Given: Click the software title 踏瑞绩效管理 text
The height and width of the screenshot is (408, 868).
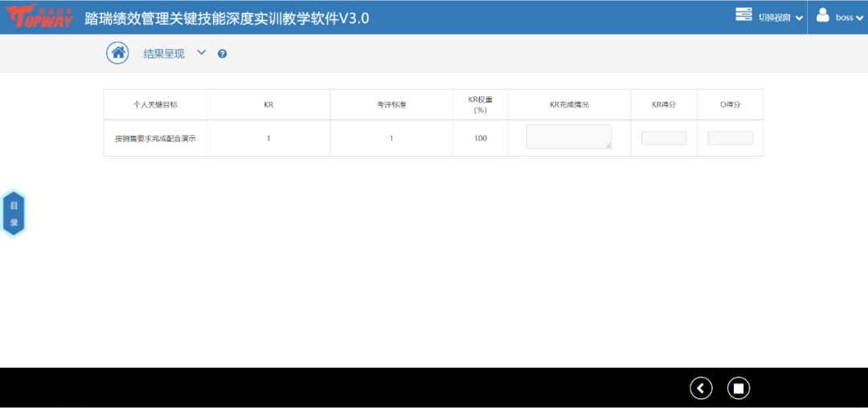Looking at the screenshot, I should point(227,18).
